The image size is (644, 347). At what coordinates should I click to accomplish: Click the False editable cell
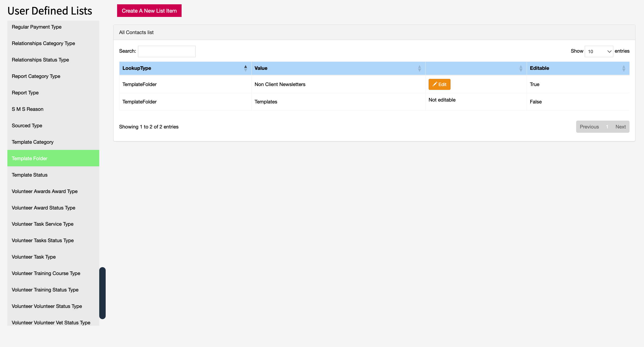point(578,102)
